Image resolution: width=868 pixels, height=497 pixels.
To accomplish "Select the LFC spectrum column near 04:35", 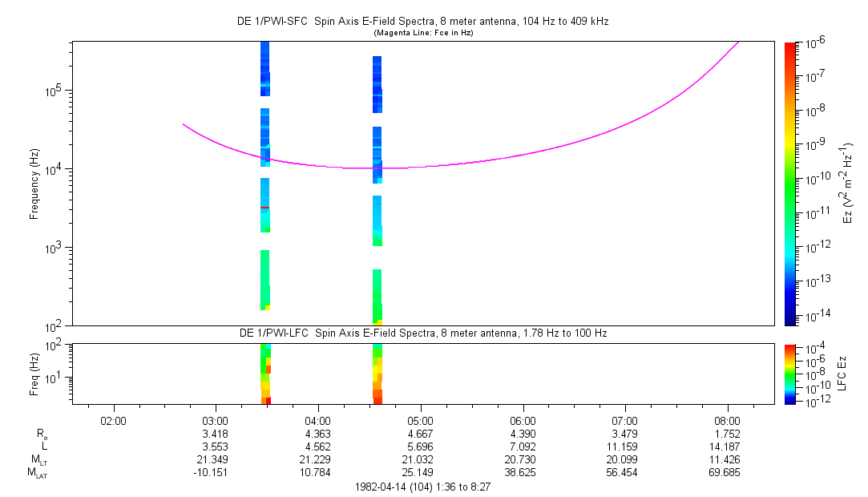I will (377, 374).
